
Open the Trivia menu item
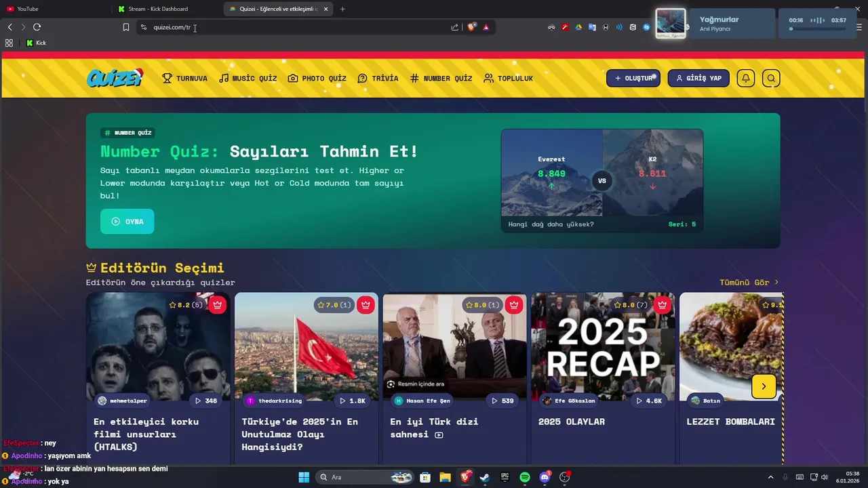coord(378,78)
